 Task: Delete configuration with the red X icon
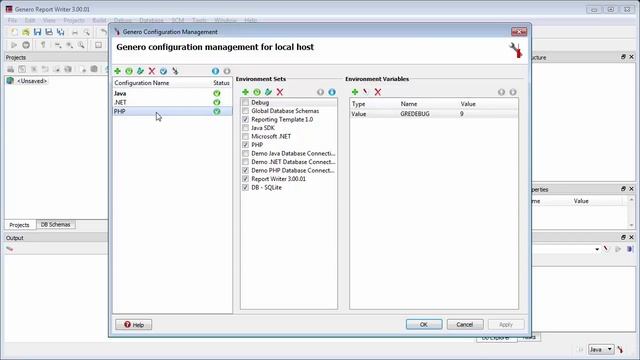152,71
